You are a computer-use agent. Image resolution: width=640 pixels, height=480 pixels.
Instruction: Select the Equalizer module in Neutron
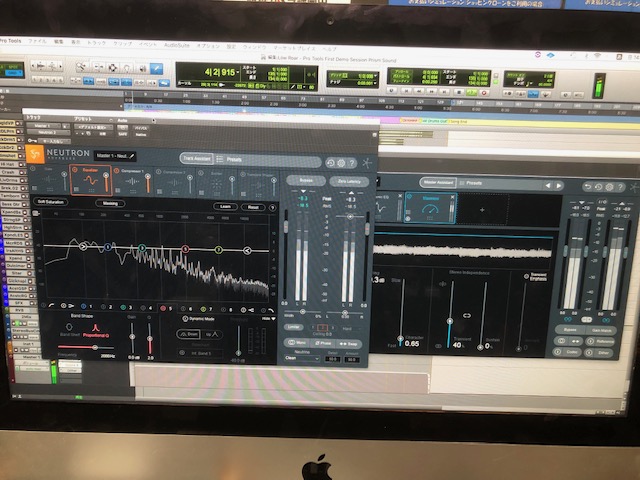click(90, 180)
